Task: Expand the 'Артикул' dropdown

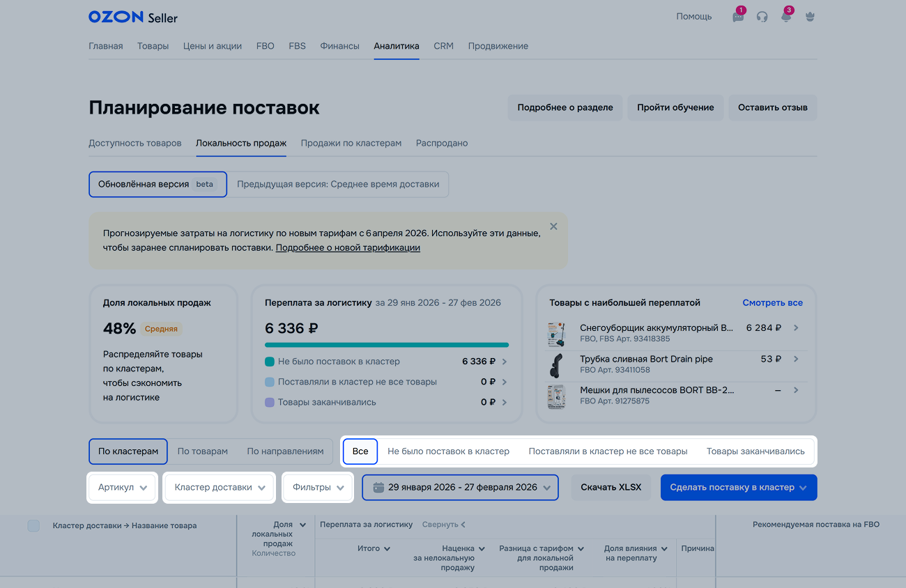Action: coord(123,488)
